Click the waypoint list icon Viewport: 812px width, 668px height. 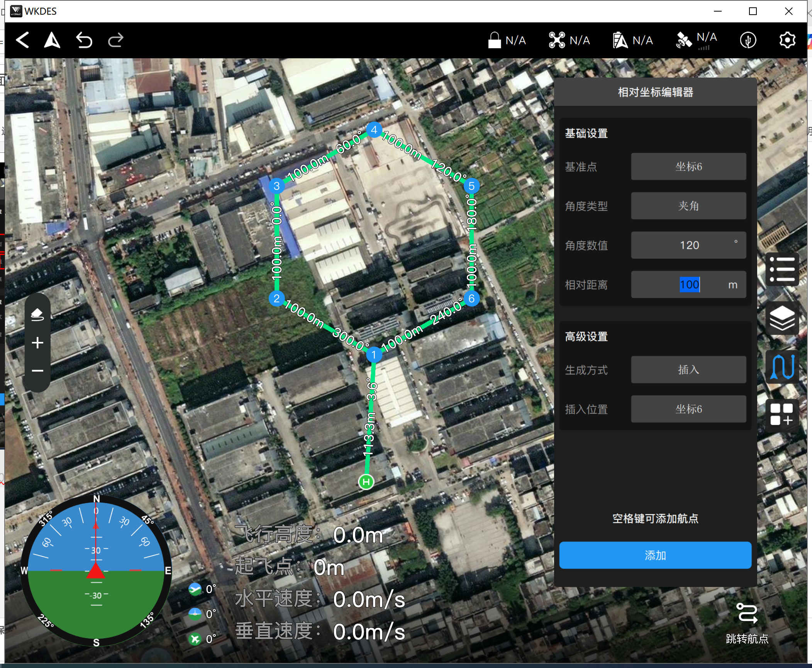coord(782,269)
